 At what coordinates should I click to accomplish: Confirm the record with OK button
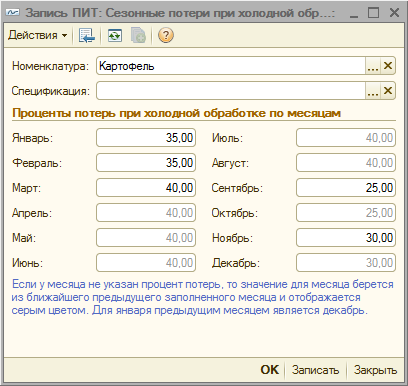coord(270,370)
